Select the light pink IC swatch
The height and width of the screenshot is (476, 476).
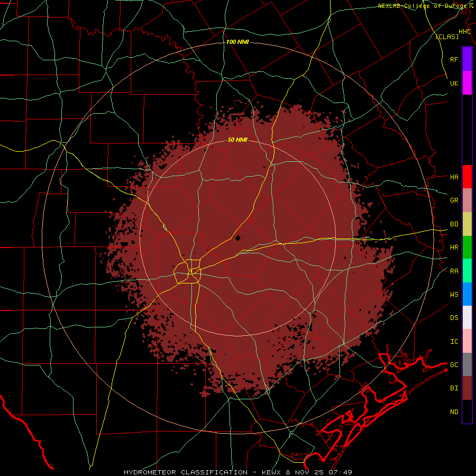pos(467,341)
